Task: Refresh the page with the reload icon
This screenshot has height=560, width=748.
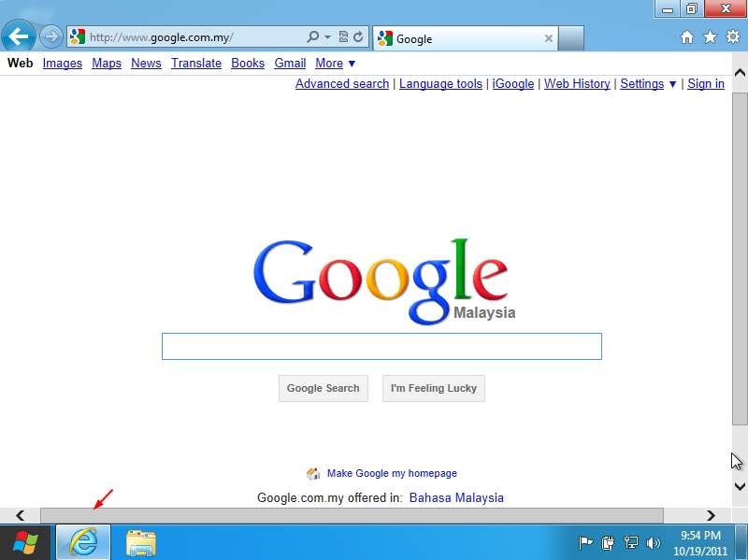Action: [x=358, y=36]
